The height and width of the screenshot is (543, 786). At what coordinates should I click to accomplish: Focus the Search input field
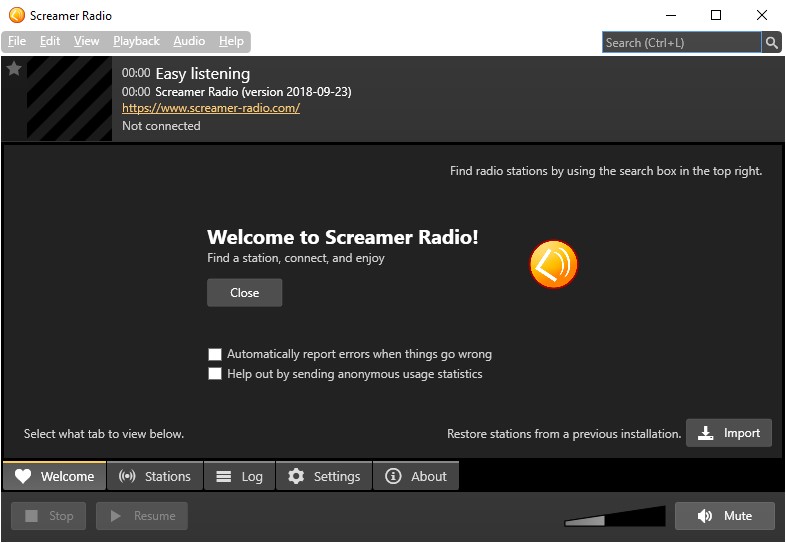681,42
